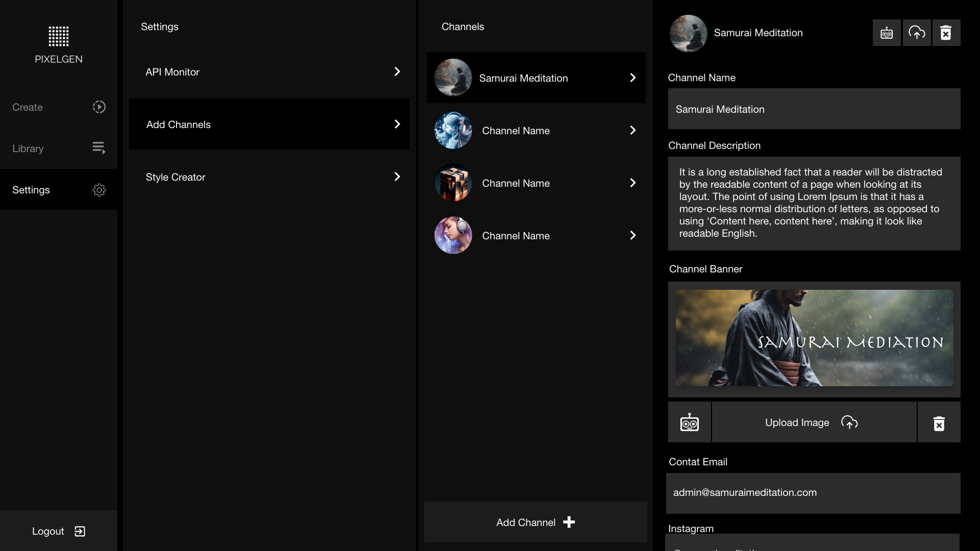Screen dimensions: 980x551
Task: Click the Settings gear icon in sidebar
Action: pos(99,190)
